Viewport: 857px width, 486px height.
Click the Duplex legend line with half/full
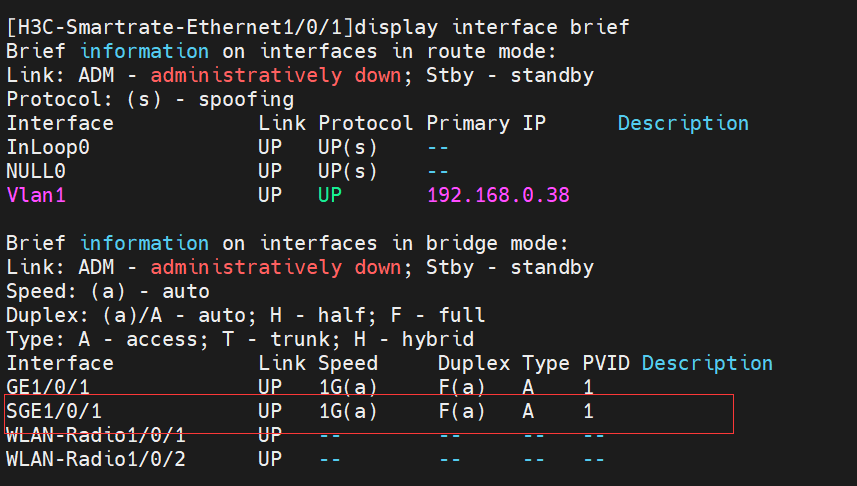pyautogui.click(x=246, y=315)
